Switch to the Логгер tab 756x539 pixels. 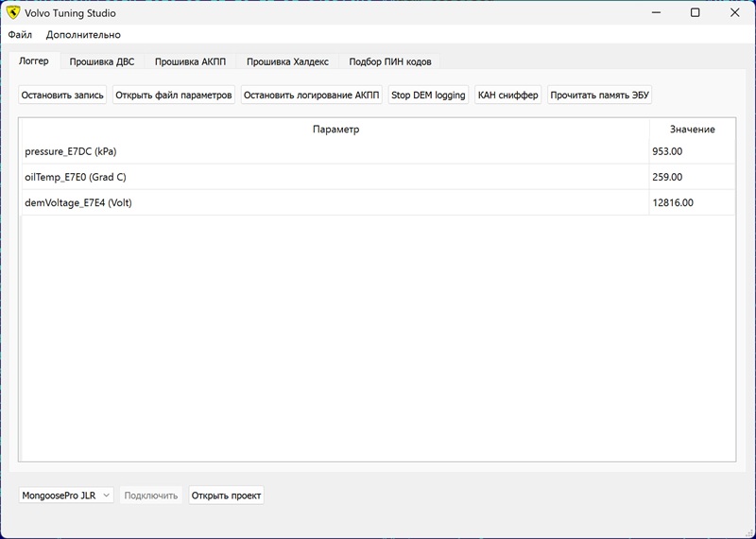coord(34,61)
